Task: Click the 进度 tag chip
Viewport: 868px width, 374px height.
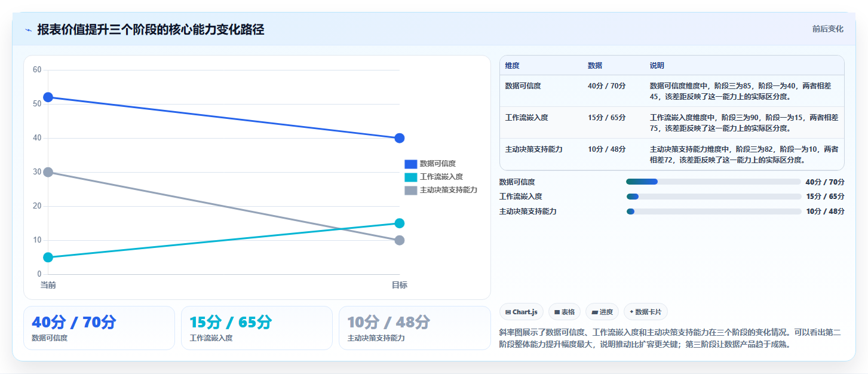Action: 602,312
